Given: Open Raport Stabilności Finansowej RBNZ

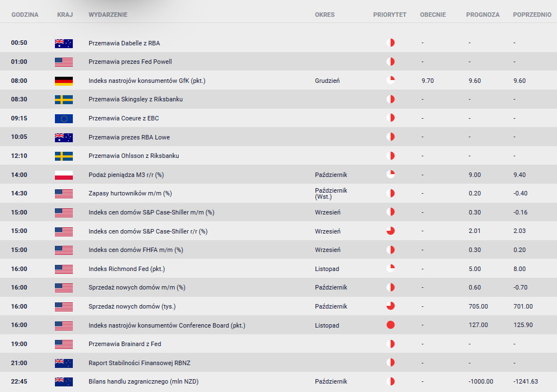Looking at the screenshot, I should coord(139,363).
